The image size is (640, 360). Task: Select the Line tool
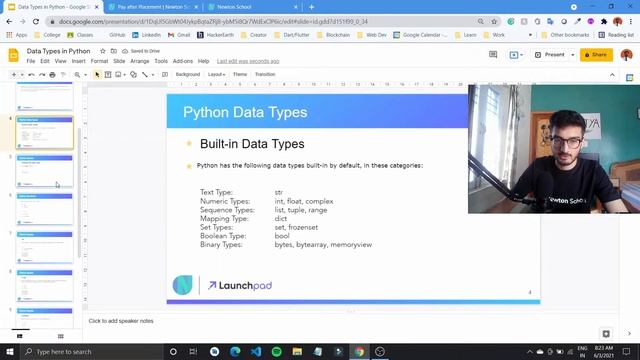[x=145, y=75]
